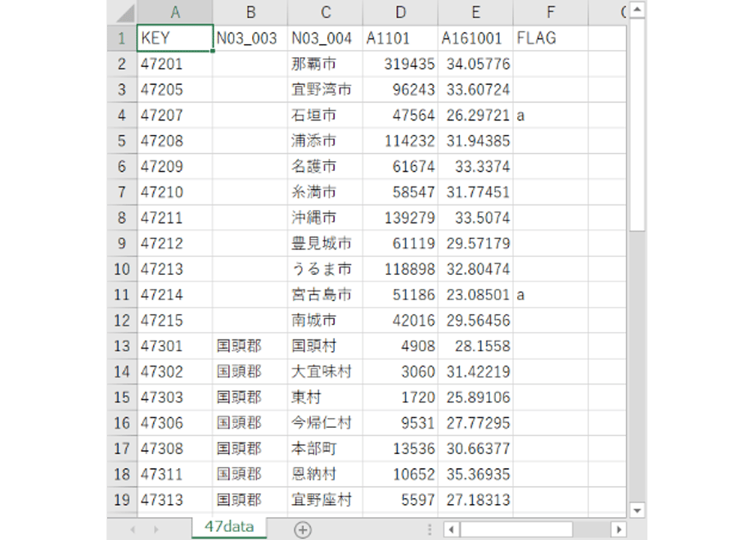Select cell containing N03_003
756x540 pixels.
(250, 38)
